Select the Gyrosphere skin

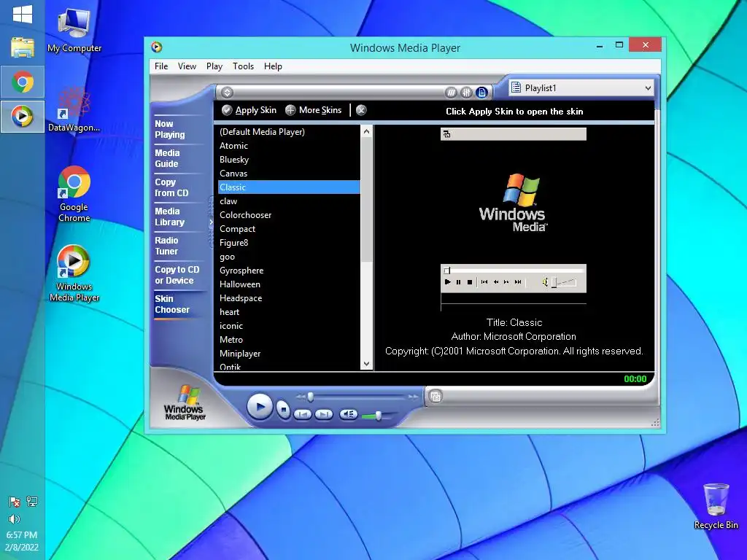coord(289,271)
